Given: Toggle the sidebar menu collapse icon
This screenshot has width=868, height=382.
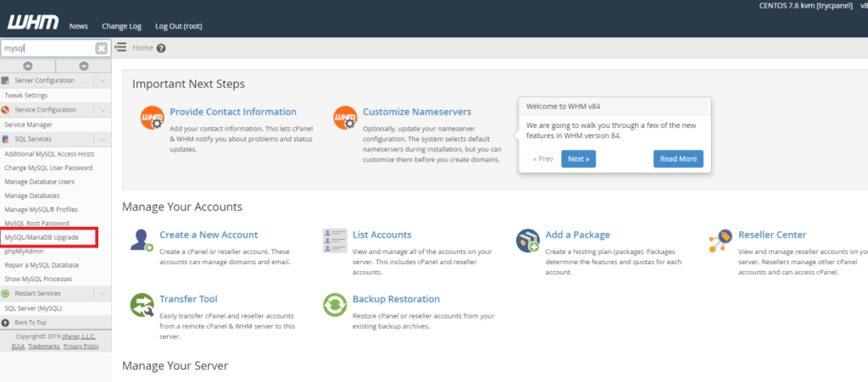Looking at the screenshot, I should point(121,47).
